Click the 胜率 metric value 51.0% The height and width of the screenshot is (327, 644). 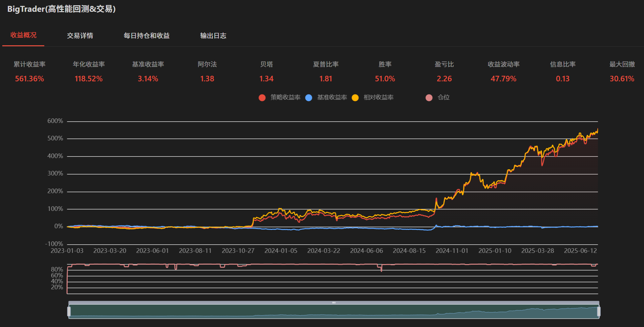pyautogui.click(x=385, y=79)
